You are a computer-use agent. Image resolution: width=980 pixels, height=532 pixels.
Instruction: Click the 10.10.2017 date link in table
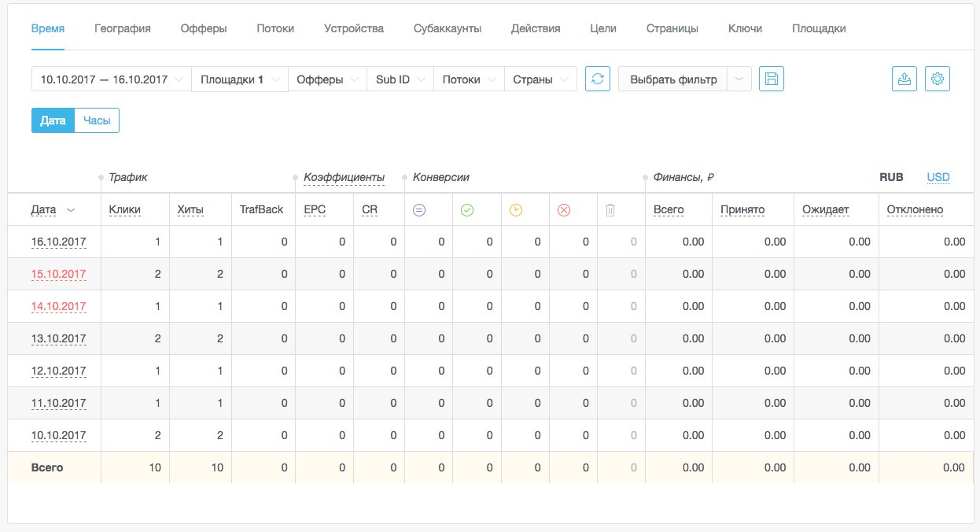coord(59,436)
